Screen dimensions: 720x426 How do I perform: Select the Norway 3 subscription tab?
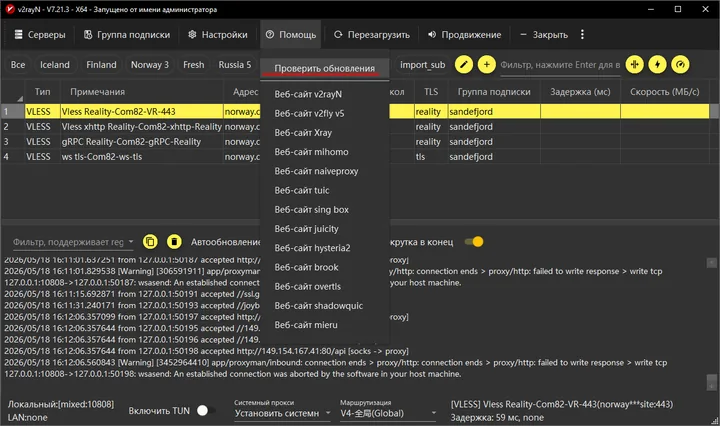tap(150, 65)
